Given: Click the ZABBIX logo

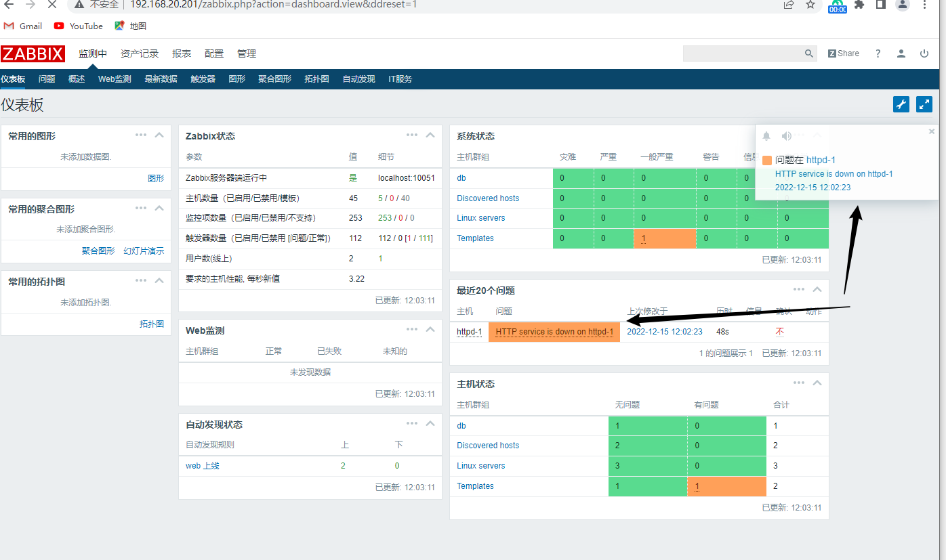Looking at the screenshot, I should point(33,53).
